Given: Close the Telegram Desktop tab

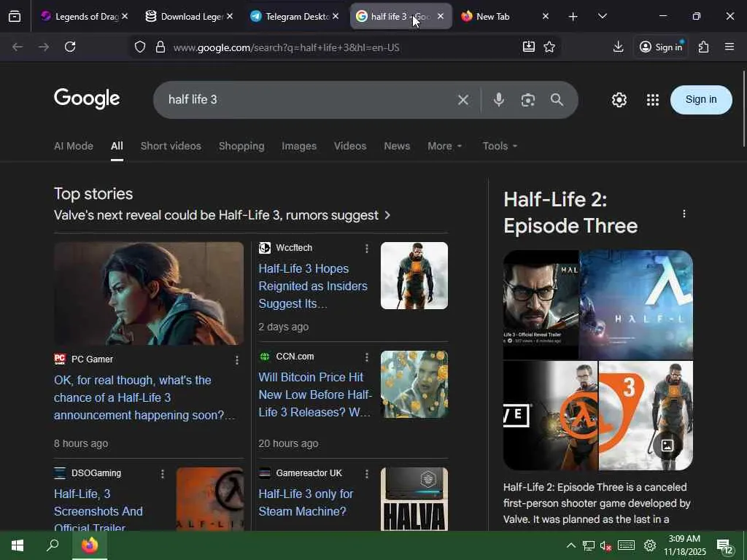Looking at the screenshot, I should click(x=336, y=16).
